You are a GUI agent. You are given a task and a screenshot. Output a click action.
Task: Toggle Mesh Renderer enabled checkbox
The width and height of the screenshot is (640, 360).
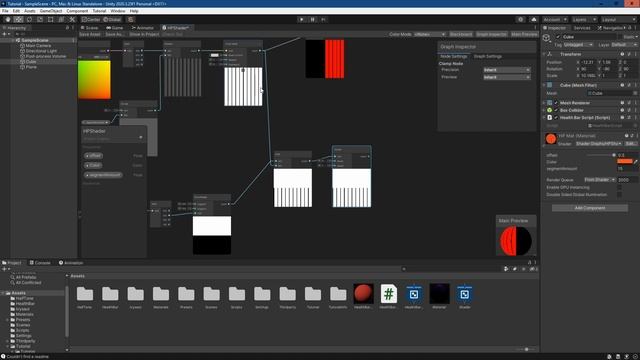tap(556, 103)
